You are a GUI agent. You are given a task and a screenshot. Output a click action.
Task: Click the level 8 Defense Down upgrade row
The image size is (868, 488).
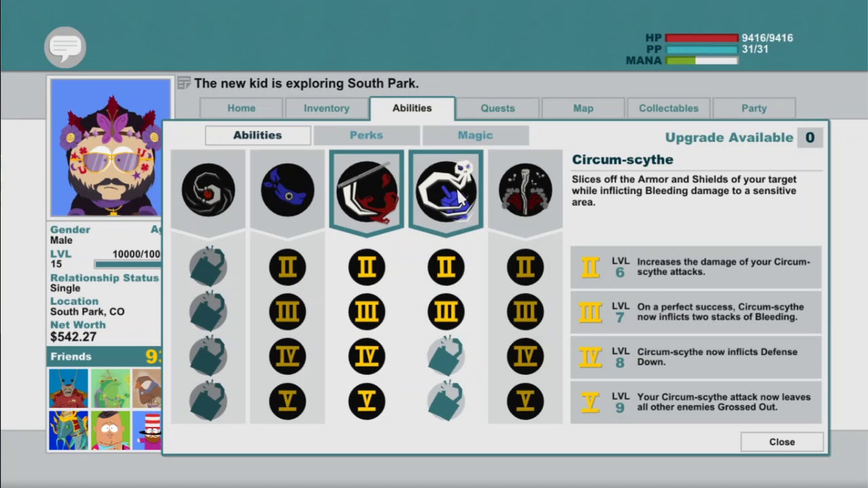(696, 357)
